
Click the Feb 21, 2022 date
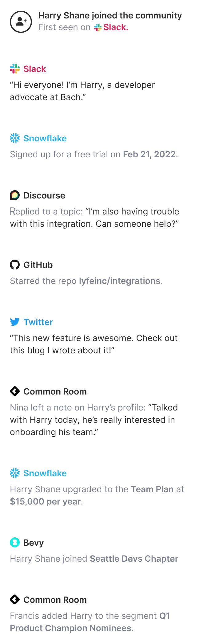click(149, 154)
